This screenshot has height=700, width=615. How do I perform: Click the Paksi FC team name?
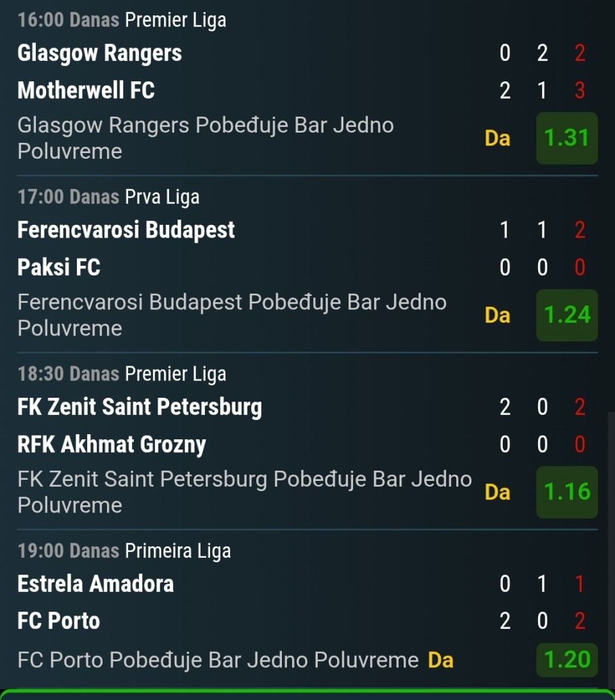(59, 267)
